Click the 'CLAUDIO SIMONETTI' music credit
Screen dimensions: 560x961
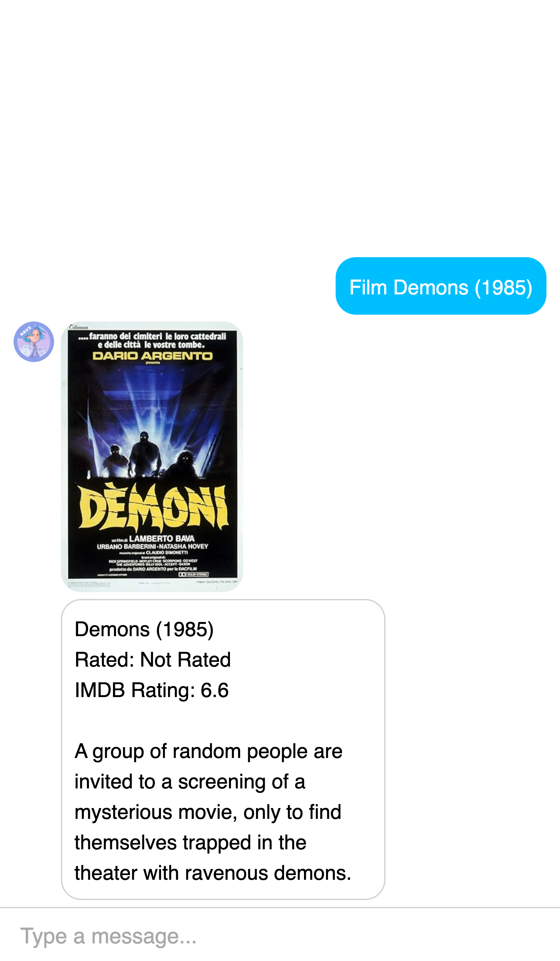pos(167,553)
